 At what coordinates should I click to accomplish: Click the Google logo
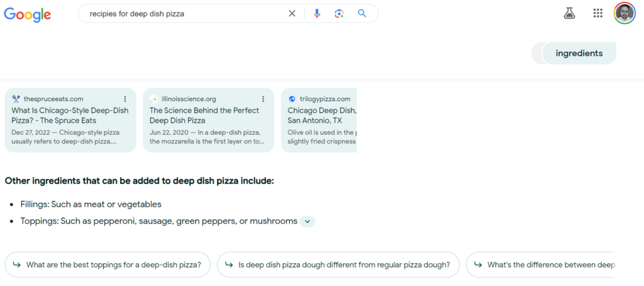28,14
